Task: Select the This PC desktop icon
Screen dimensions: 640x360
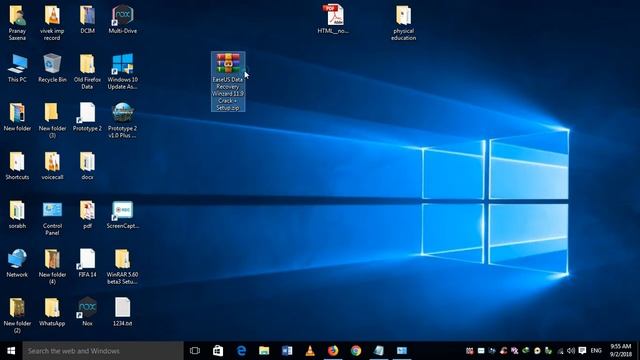Action: 17,68
